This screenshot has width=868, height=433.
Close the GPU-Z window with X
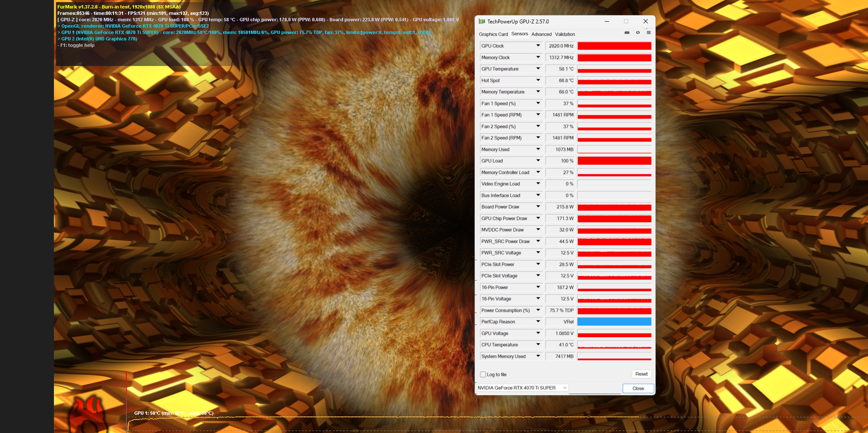point(645,21)
